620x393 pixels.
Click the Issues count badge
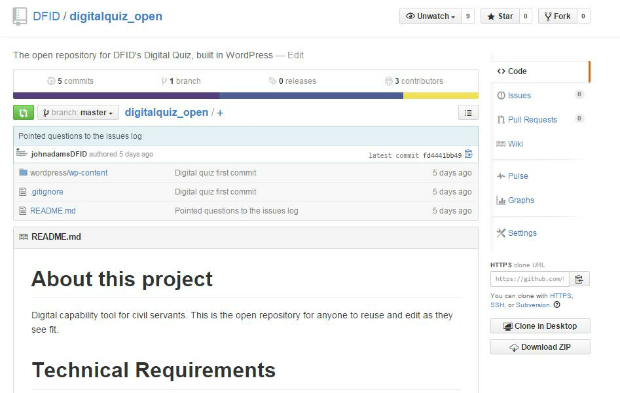coord(579,94)
